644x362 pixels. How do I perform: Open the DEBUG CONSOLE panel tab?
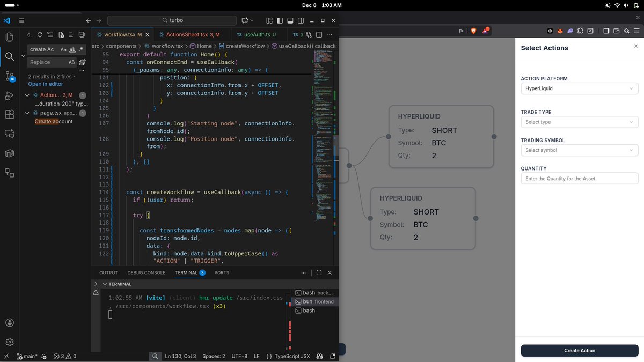(146, 272)
